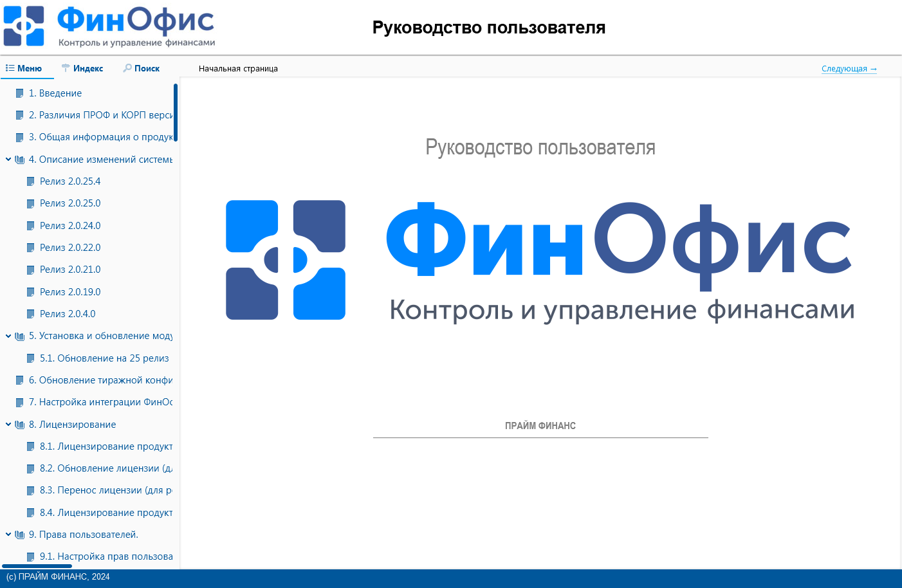Click the vertical scrollbar of the menu tree
This screenshot has height=588, width=902.
pos(176,113)
